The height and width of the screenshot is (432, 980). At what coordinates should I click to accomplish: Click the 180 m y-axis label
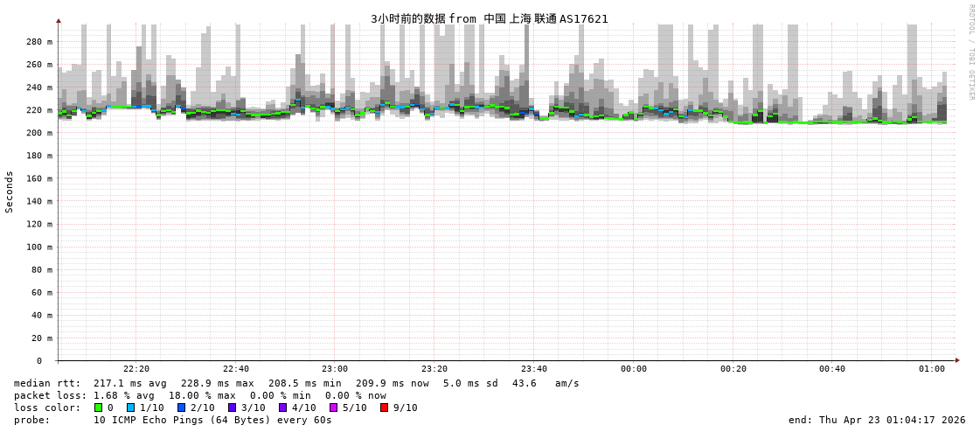click(39, 156)
